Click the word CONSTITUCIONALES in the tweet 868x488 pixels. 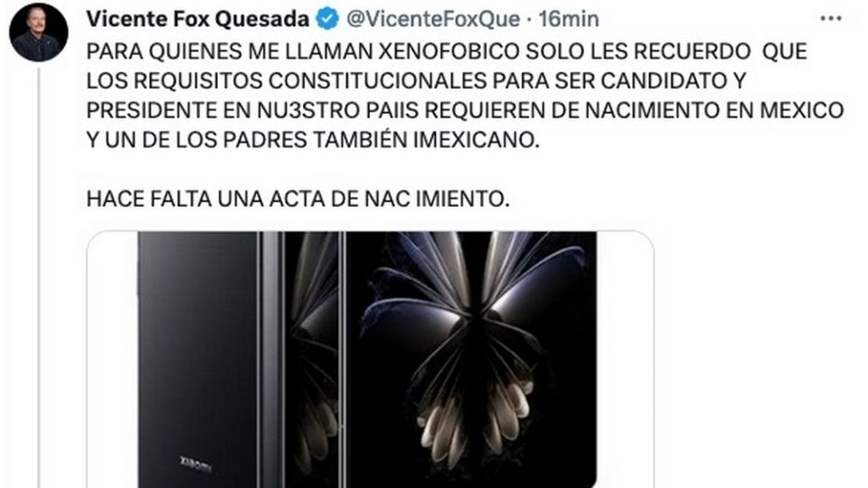point(378,80)
